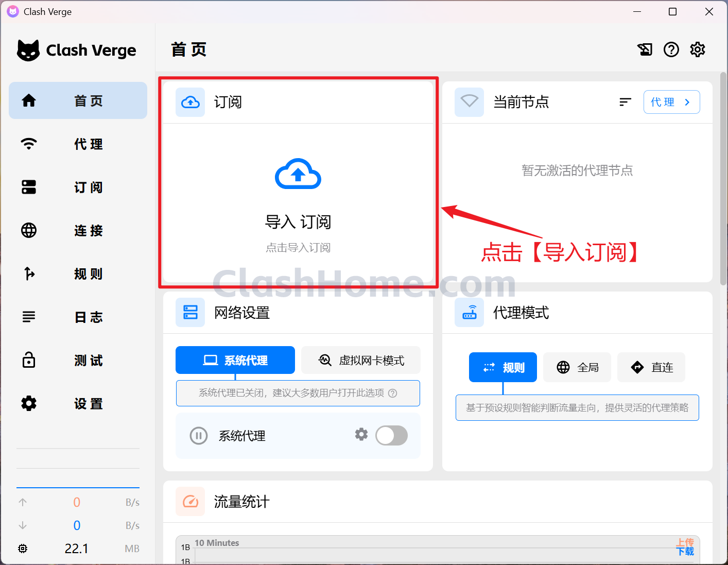
Task: Minimize the Clash Verge window
Action: click(x=637, y=11)
